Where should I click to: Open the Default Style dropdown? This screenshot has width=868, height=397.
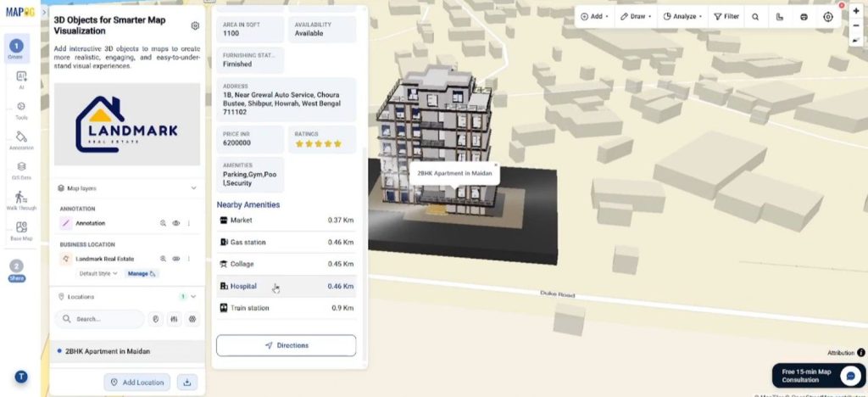coord(98,273)
